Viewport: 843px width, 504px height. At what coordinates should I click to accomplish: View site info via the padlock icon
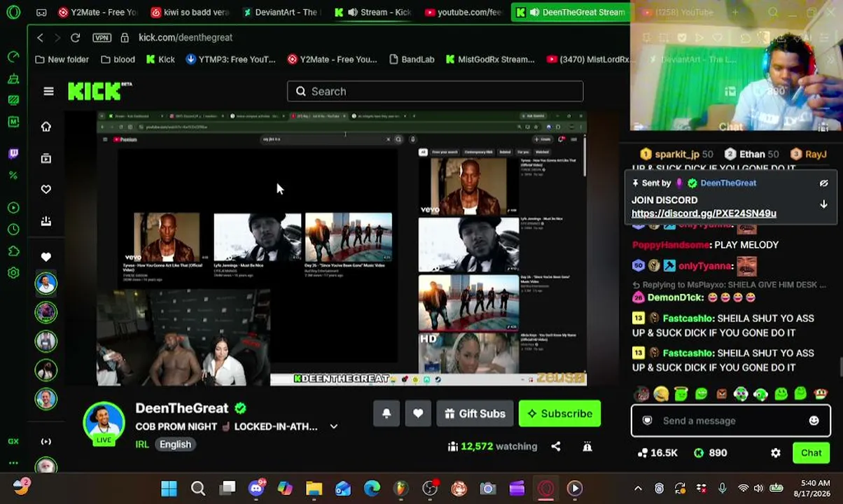(x=125, y=37)
